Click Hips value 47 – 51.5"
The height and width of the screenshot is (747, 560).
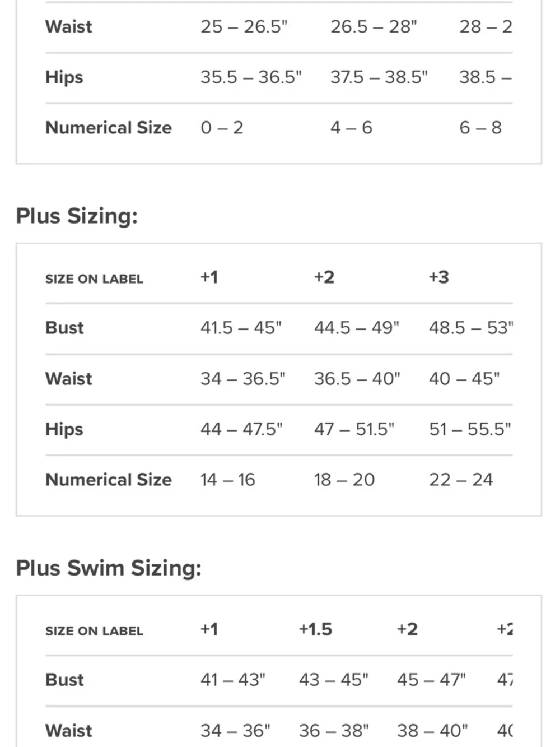click(x=354, y=429)
